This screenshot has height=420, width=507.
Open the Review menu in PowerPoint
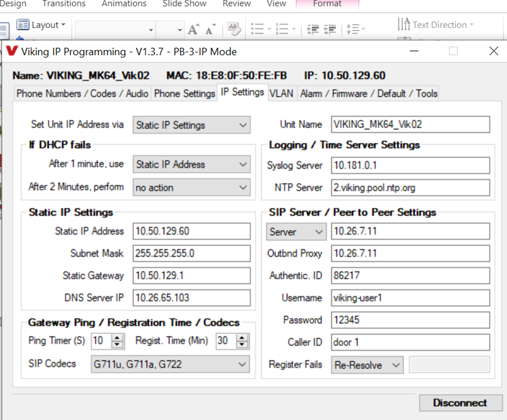click(x=236, y=4)
